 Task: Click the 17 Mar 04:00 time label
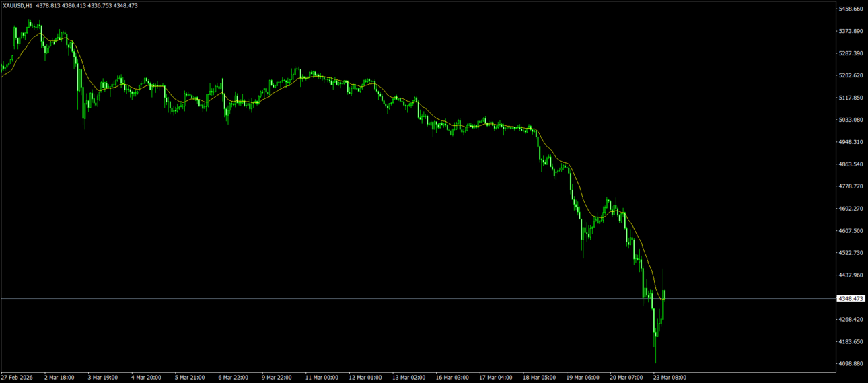(x=495, y=378)
